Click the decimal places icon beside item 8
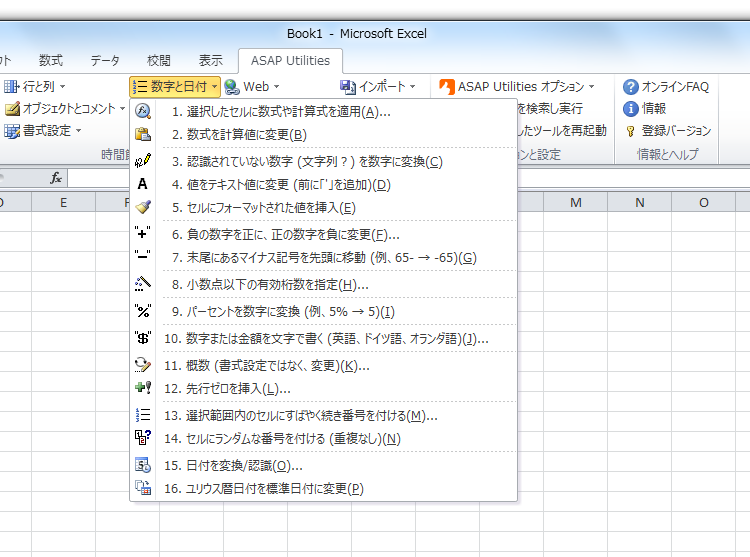 [x=143, y=284]
